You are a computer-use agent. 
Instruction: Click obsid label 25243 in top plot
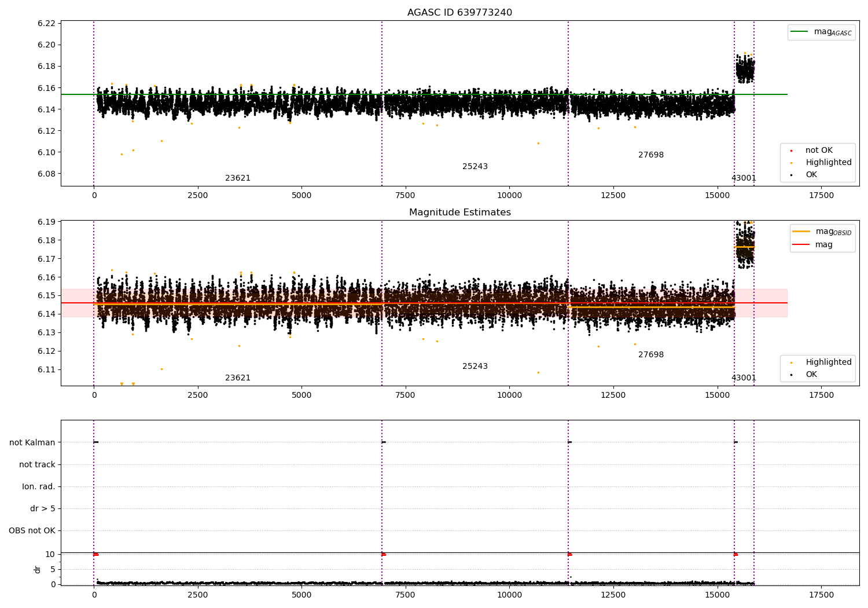[475, 167]
